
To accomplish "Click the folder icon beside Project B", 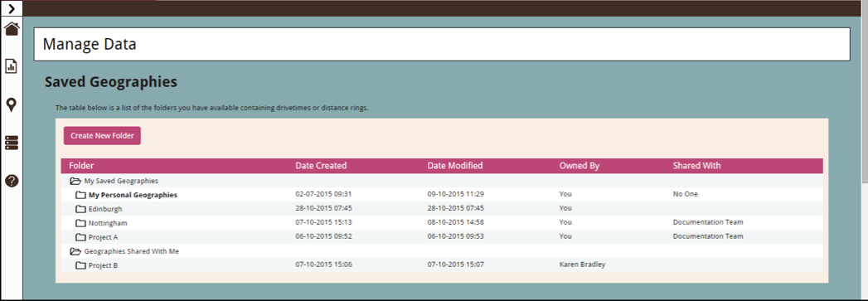I will (x=80, y=265).
